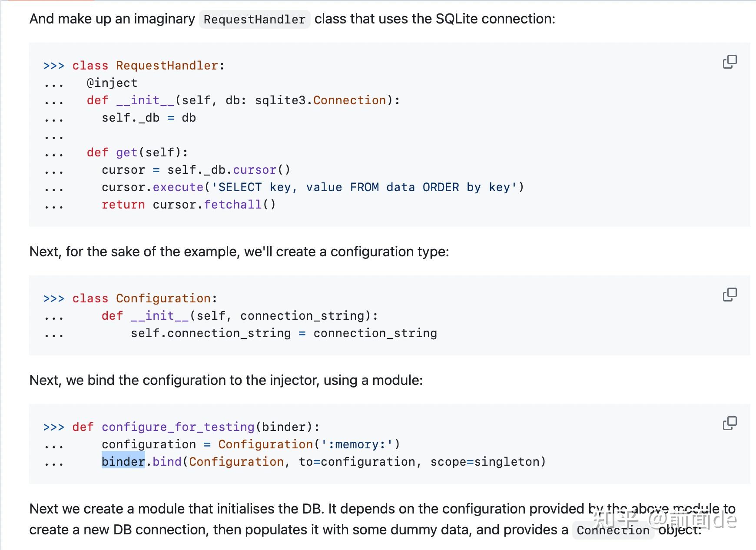Click the inline RequestHandler code label

pyautogui.click(x=254, y=20)
